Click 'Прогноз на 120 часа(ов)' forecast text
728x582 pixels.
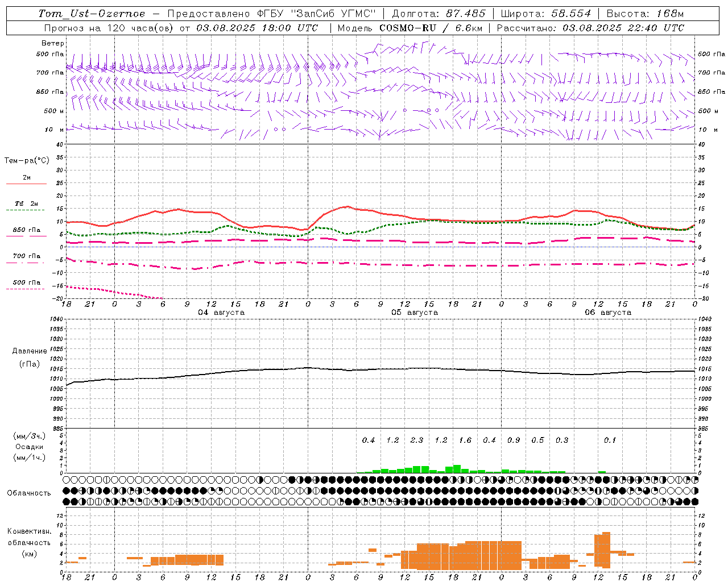click(x=109, y=28)
